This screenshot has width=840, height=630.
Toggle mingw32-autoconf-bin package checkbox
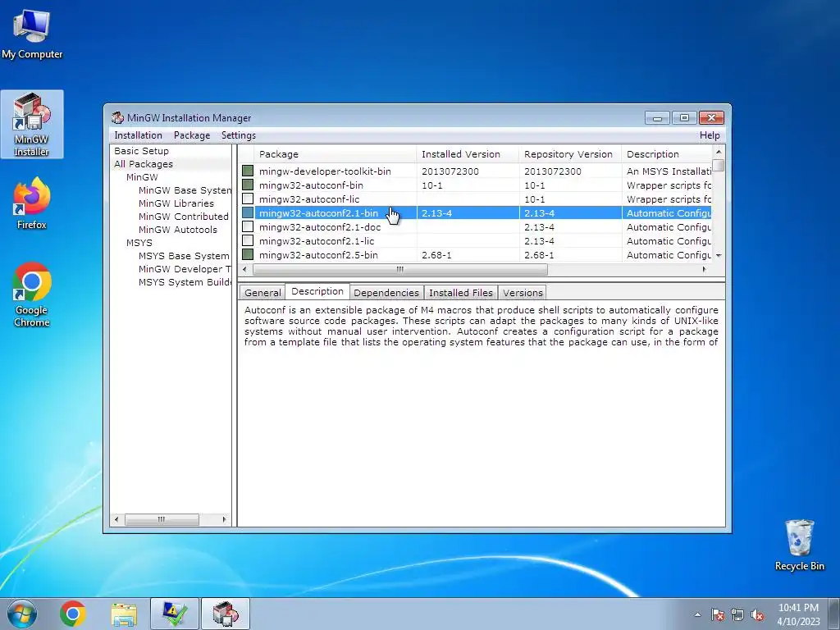point(248,185)
